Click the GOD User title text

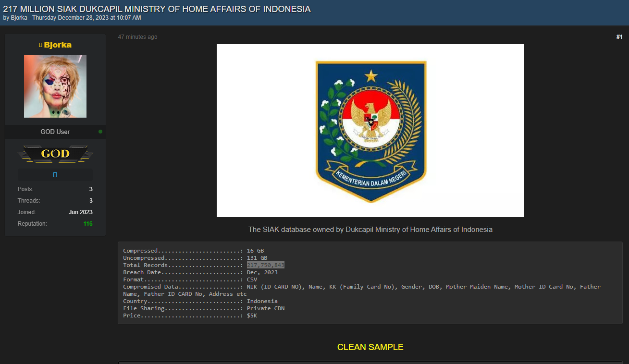click(x=55, y=132)
